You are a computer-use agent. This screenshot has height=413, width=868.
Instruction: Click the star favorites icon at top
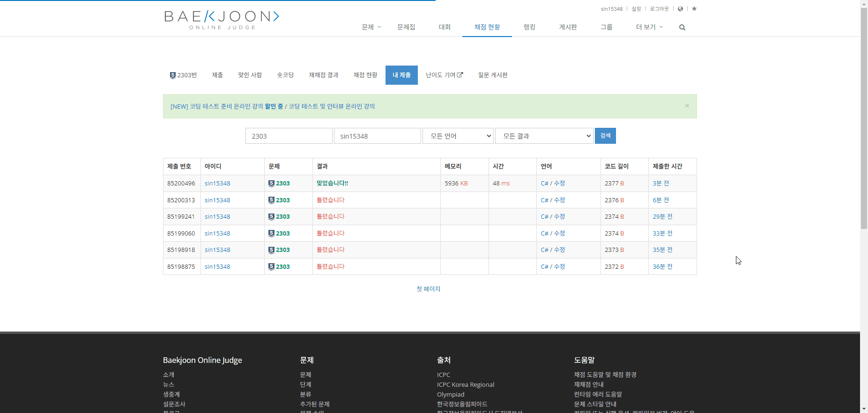694,8
